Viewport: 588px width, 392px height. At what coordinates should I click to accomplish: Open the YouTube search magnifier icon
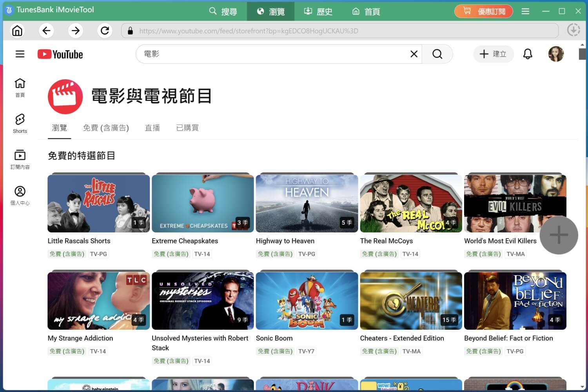tap(437, 54)
